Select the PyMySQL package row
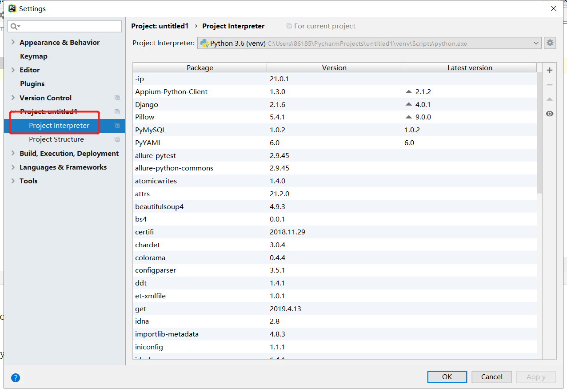567x392 pixels. click(335, 130)
